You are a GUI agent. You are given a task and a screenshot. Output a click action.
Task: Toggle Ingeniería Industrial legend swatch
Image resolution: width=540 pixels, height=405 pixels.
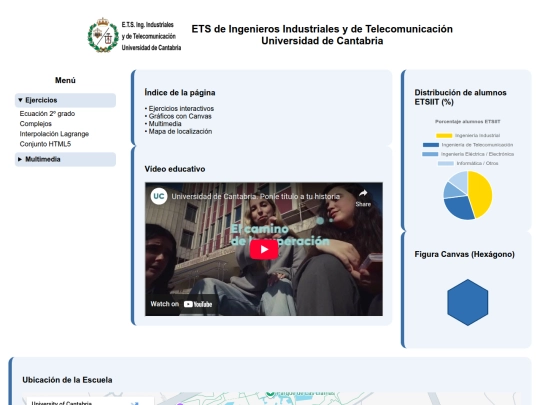[x=444, y=136]
